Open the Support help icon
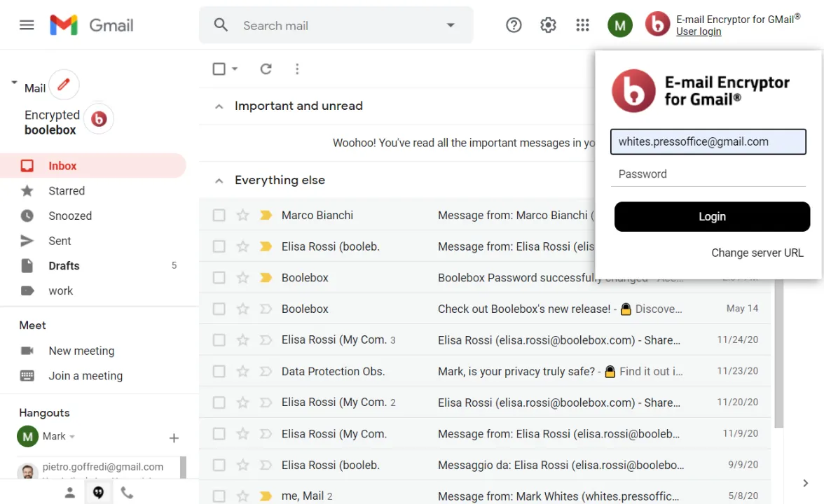824x504 pixels. (x=514, y=24)
